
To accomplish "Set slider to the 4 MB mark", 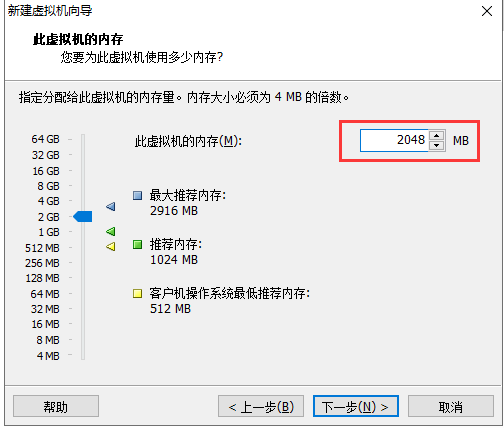I will pos(83,356).
